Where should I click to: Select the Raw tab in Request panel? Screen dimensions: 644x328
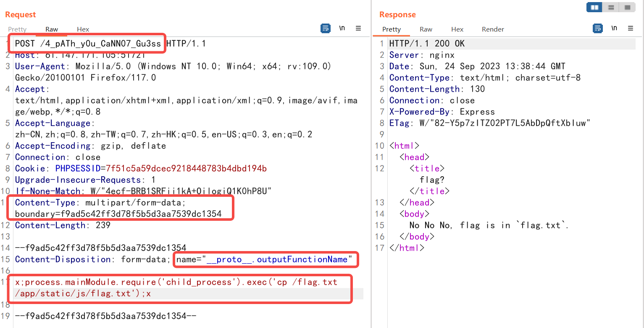point(52,29)
